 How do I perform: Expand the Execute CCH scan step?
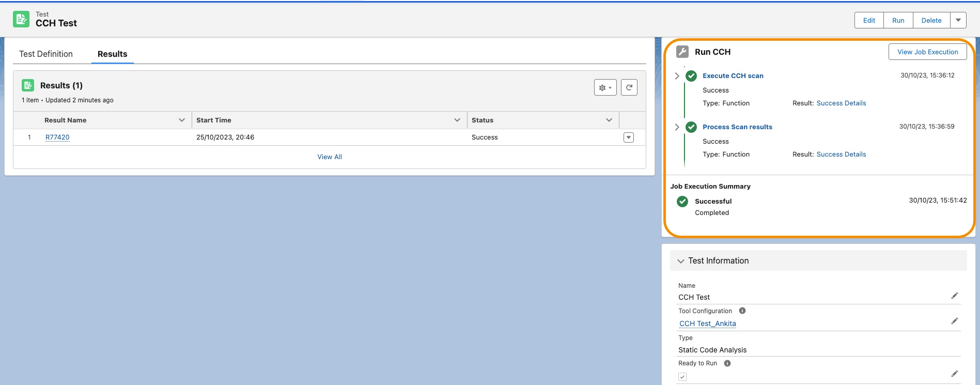point(677,76)
